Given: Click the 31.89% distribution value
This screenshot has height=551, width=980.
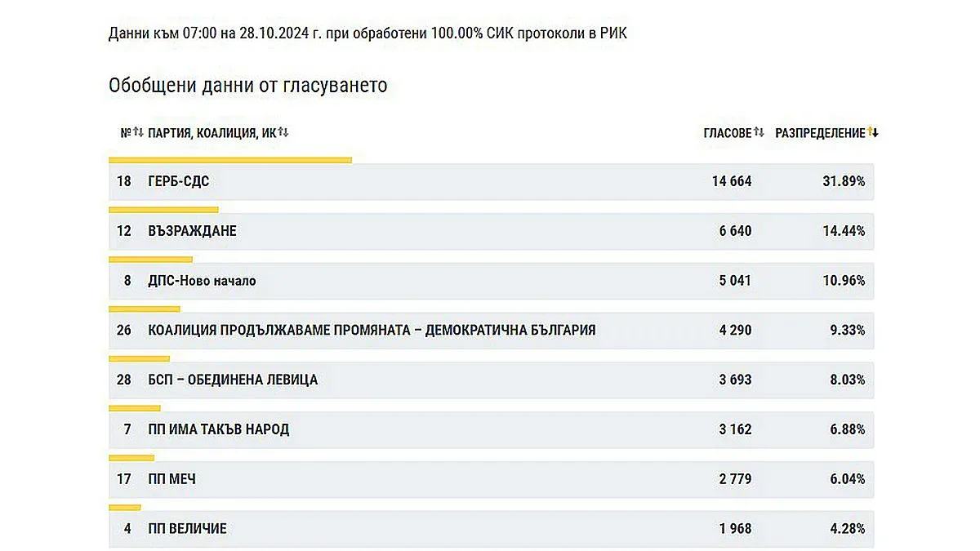Looking at the screenshot, I should pyautogui.click(x=843, y=181).
